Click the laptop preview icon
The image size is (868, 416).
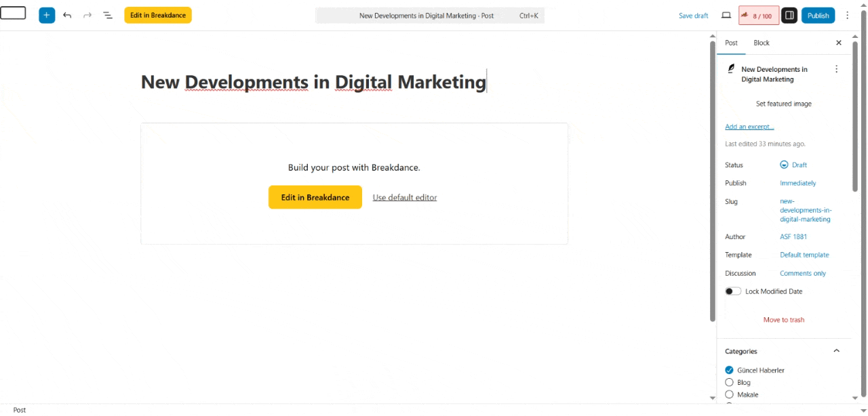point(726,15)
